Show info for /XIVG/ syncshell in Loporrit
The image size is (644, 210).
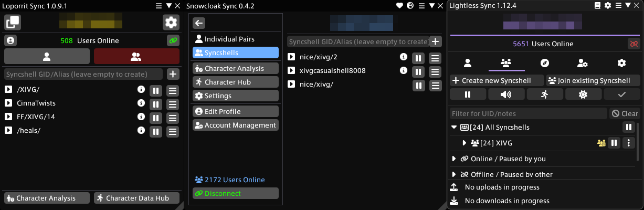tap(141, 89)
